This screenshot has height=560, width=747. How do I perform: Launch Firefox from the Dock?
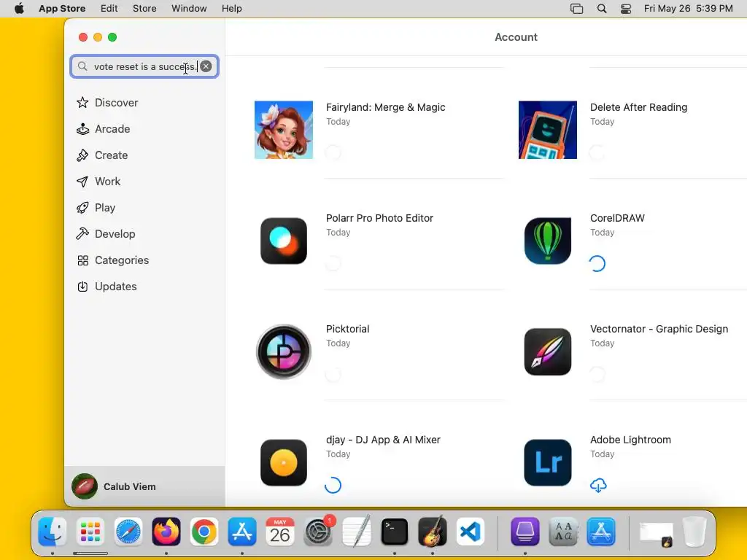(x=166, y=532)
